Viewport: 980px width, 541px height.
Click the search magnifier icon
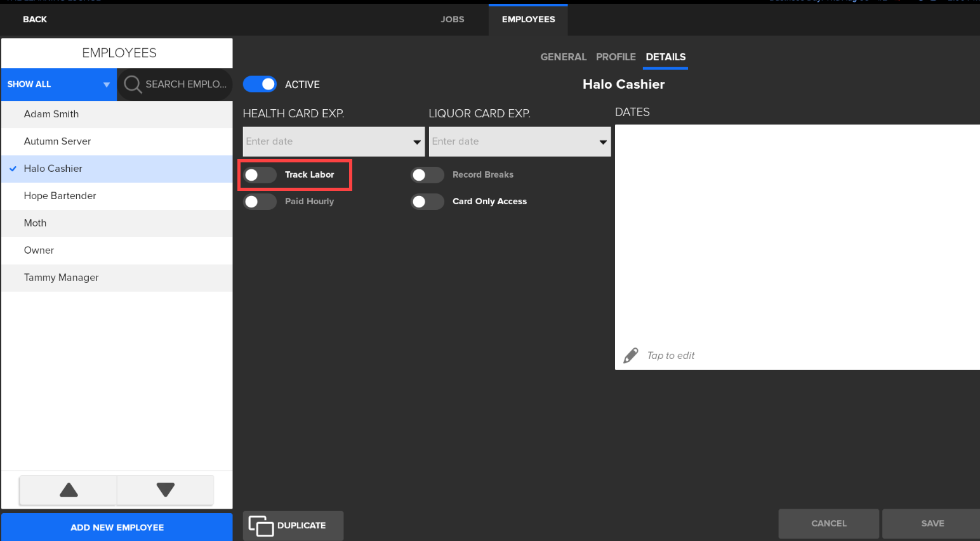tap(132, 84)
